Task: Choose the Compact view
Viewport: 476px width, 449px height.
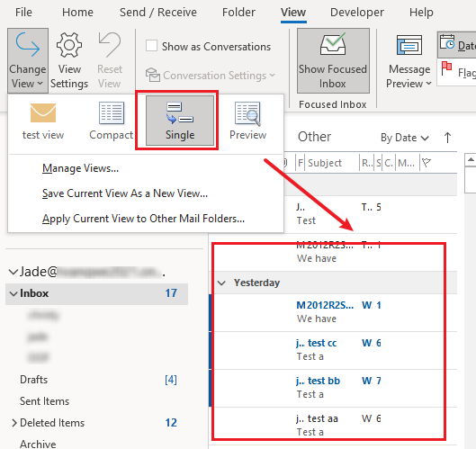Action: point(111,121)
